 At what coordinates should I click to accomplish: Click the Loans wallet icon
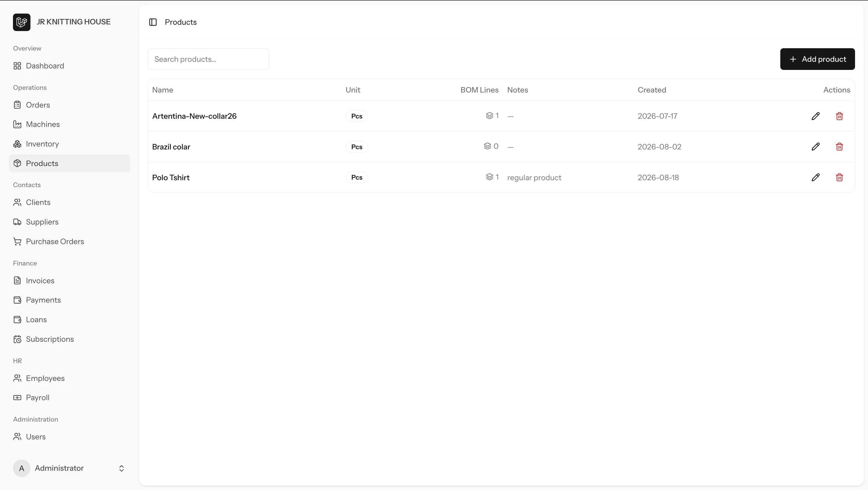(x=17, y=319)
